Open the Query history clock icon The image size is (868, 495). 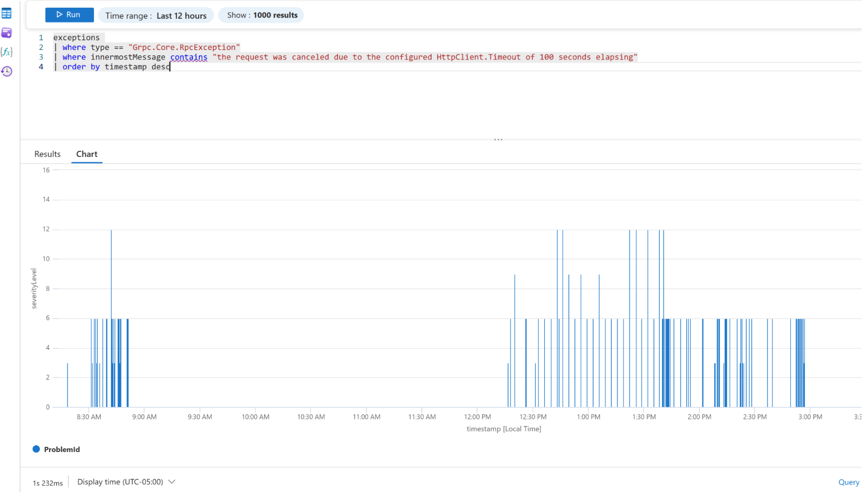(x=6, y=71)
